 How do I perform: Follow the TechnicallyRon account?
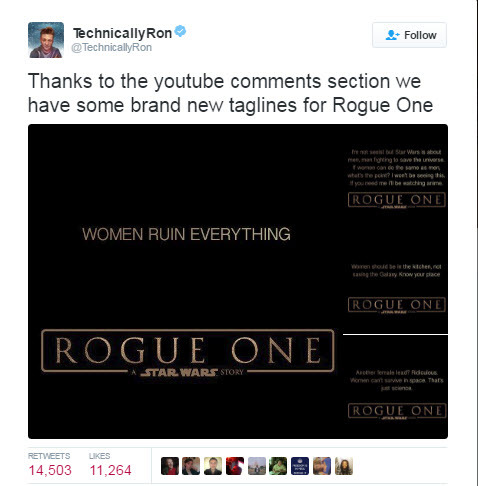tap(409, 35)
